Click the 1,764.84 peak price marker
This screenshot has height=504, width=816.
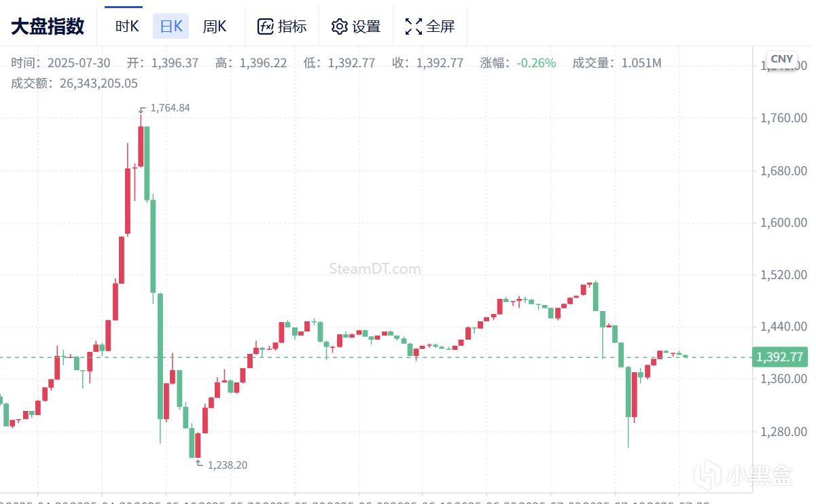click(170, 108)
